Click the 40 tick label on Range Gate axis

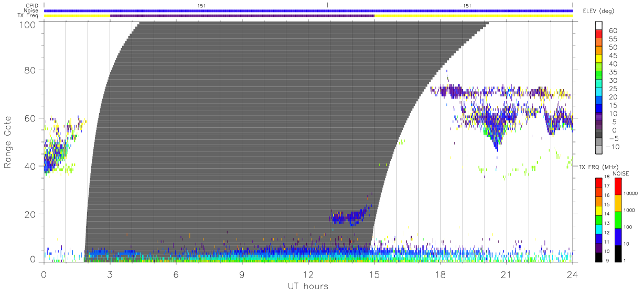click(x=31, y=166)
